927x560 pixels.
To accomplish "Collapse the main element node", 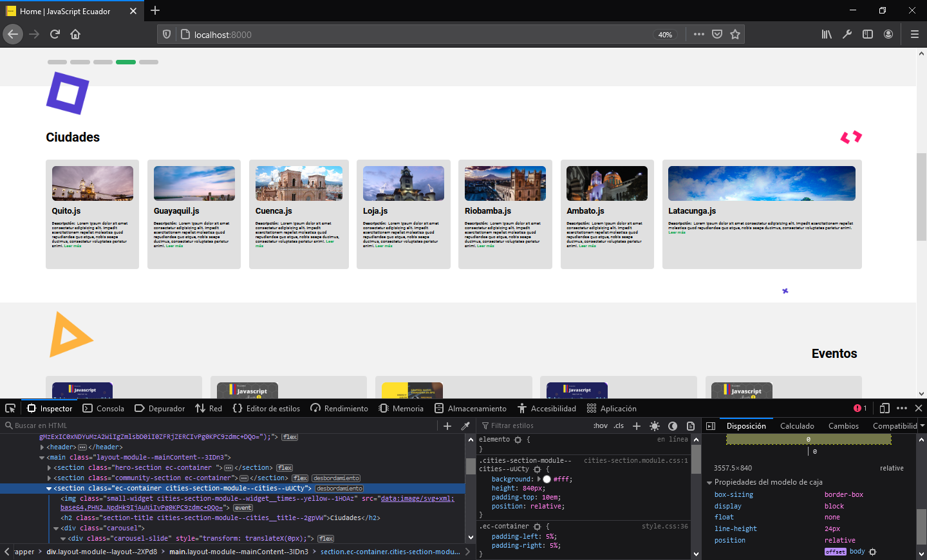I will coord(42,458).
